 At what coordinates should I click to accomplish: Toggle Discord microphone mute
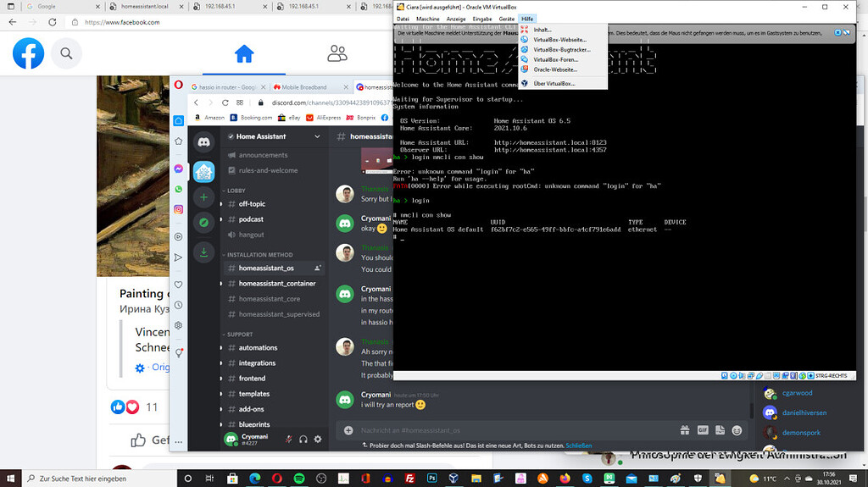point(288,439)
